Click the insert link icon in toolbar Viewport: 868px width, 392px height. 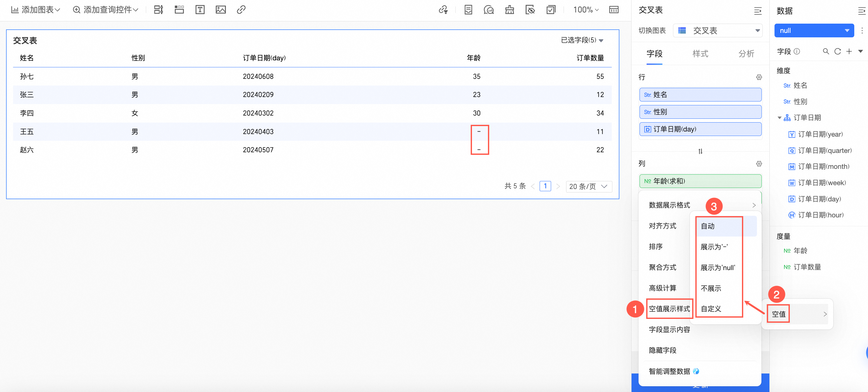pos(241,10)
